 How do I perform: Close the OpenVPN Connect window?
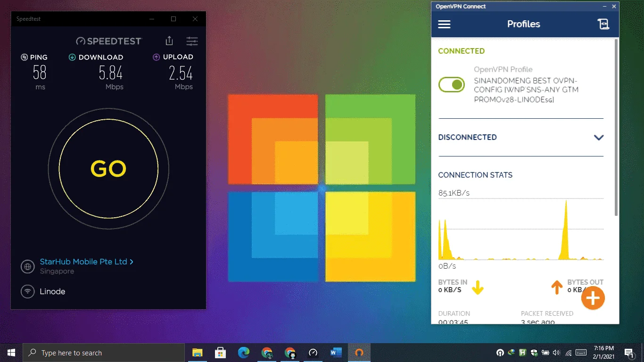(x=614, y=7)
